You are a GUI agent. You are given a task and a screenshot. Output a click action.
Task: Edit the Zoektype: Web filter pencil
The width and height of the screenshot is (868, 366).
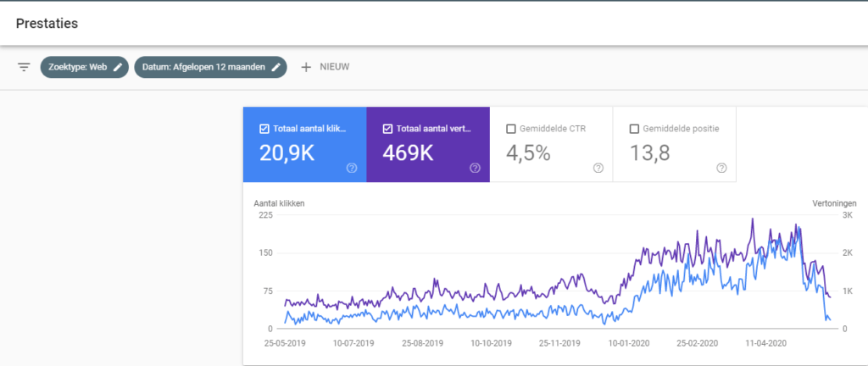point(117,68)
